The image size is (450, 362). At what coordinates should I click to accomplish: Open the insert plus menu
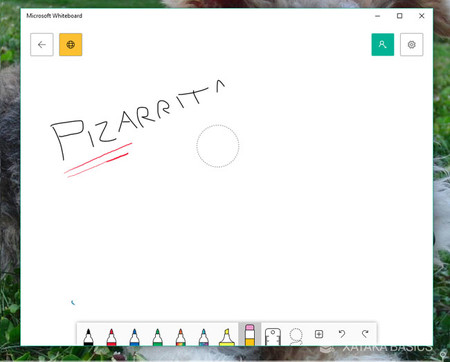coord(319,334)
